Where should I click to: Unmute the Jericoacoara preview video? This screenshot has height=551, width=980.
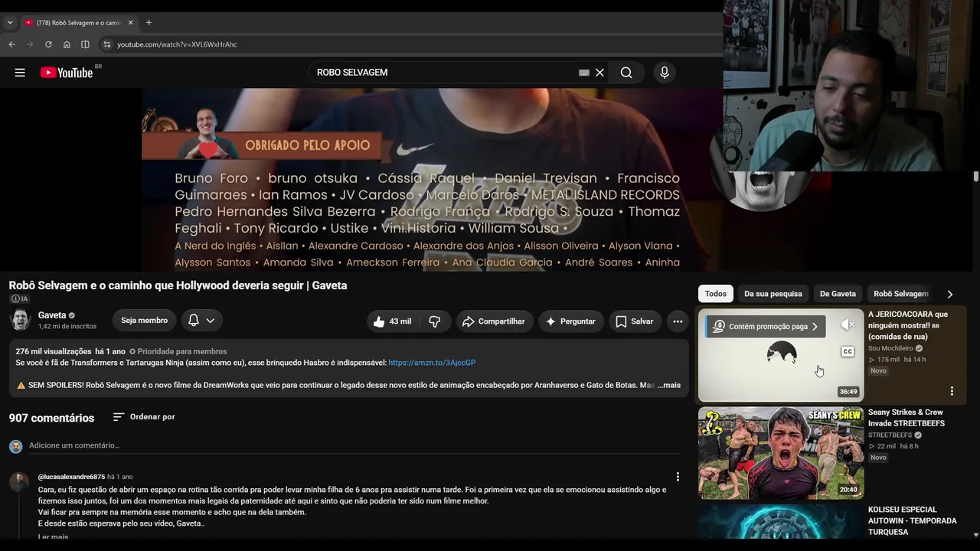[848, 325]
